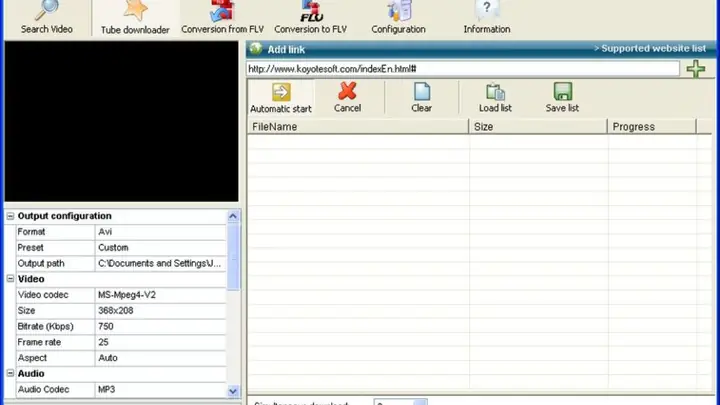Collapse the Video group
720x405 pixels.
click(x=10, y=279)
